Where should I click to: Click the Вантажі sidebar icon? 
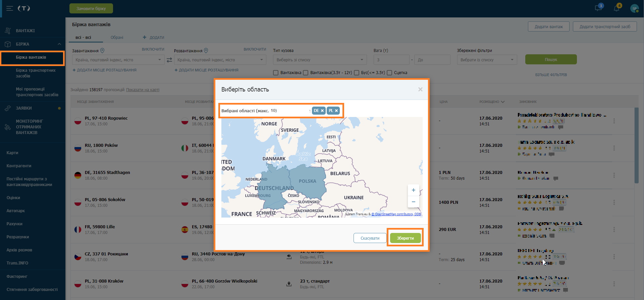pos(8,31)
